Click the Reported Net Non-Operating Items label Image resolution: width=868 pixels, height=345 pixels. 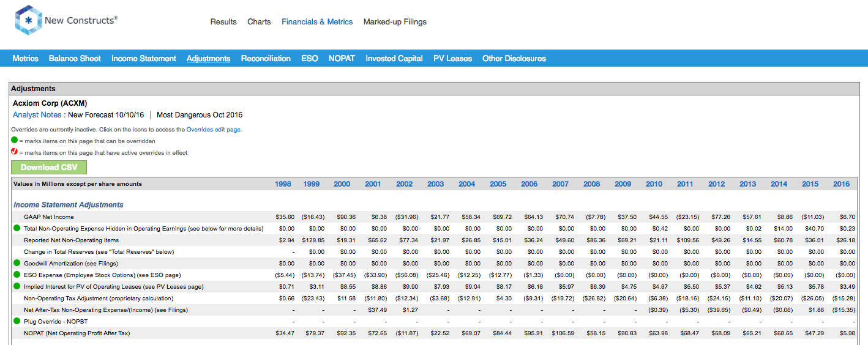pos(71,240)
